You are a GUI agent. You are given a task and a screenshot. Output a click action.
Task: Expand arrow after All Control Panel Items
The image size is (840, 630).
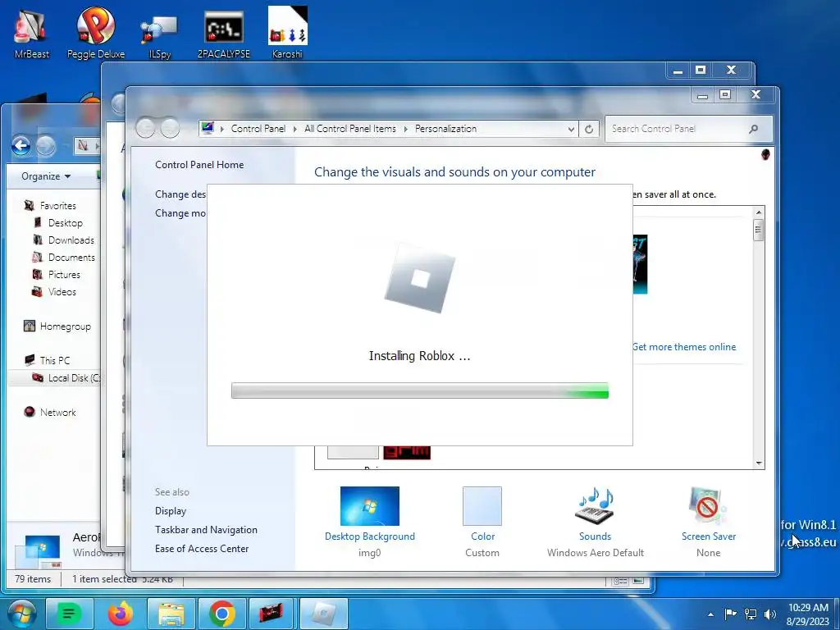click(405, 129)
